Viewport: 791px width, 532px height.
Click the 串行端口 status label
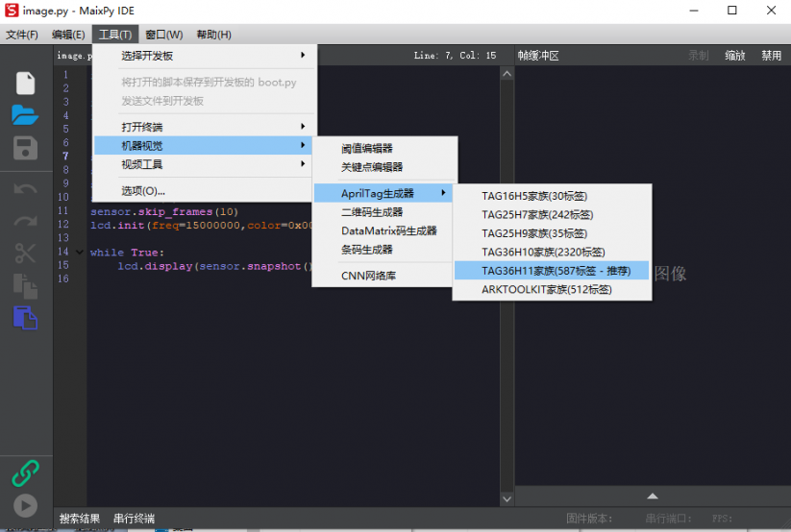(x=668, y=519)
